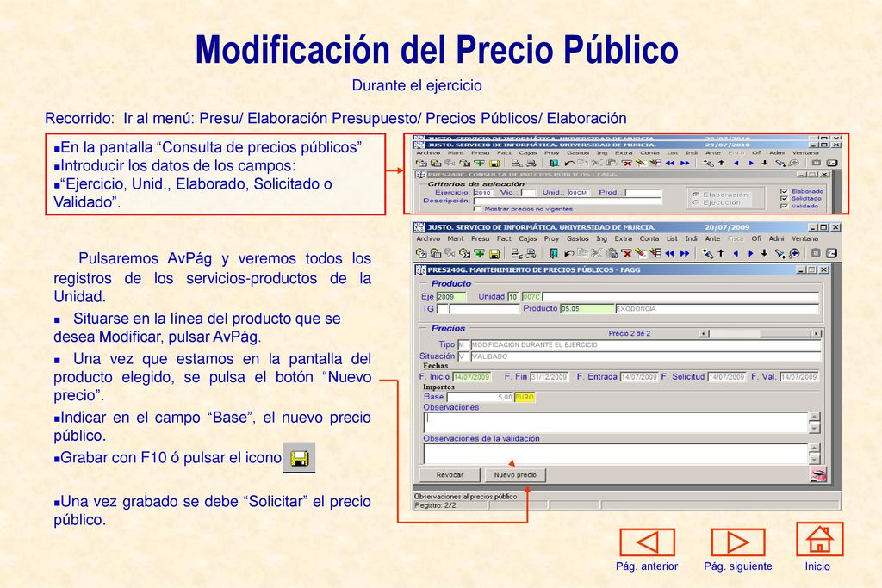The width and height of the screenshot is (882, 588).
Task: Toggle the Solicitado checkbox
Action: (x=784, y=198)
